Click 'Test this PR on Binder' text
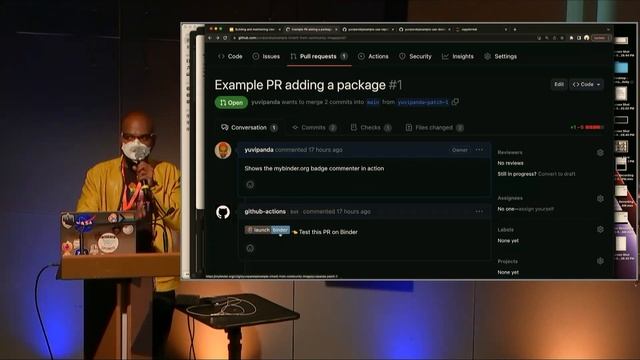This screenshot has height=360, width=640. pos(328,232)
